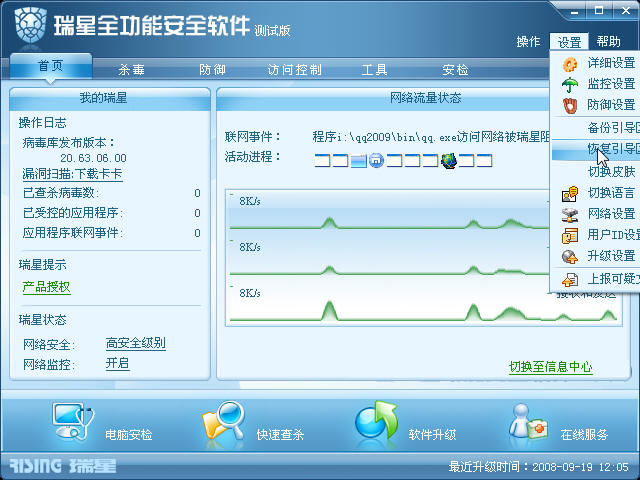Open the 操作 menu
Screen dimensions: 640x480
tap(528, 42)
